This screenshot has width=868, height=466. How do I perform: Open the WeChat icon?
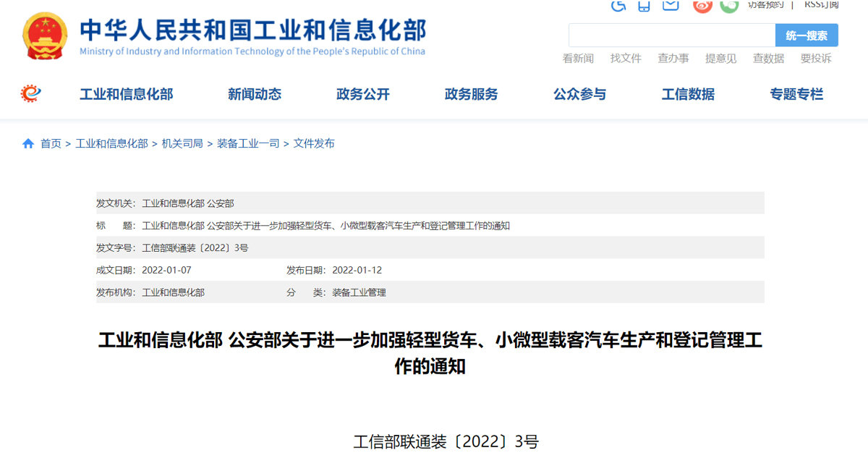tap(729, 6)
